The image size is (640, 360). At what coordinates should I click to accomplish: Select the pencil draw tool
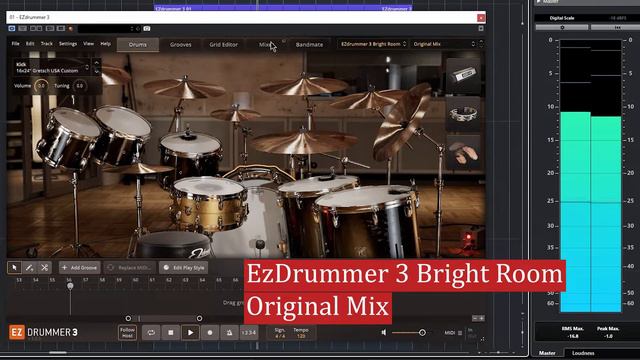[x=29, y=268]
